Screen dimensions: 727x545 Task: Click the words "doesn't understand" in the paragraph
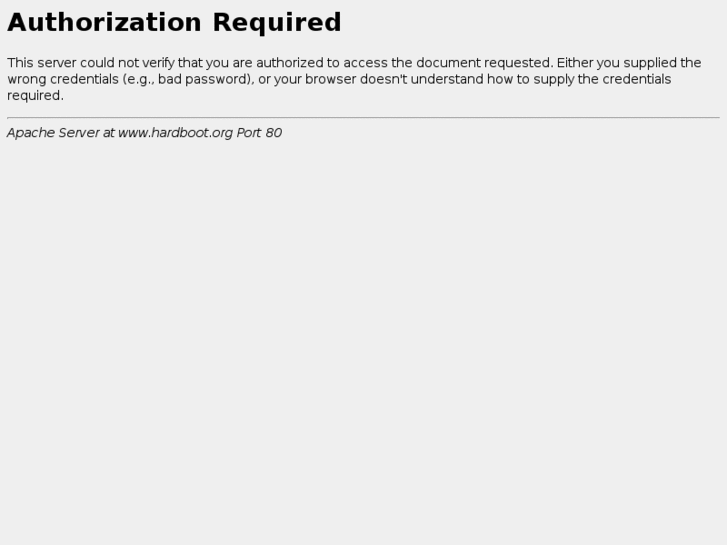click(x=421, y=79)
